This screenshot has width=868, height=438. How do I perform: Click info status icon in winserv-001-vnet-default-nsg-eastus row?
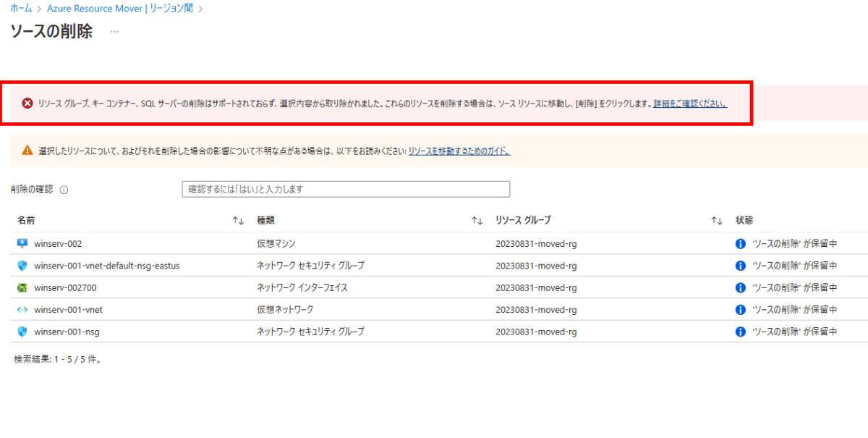[x=740, y=266]
